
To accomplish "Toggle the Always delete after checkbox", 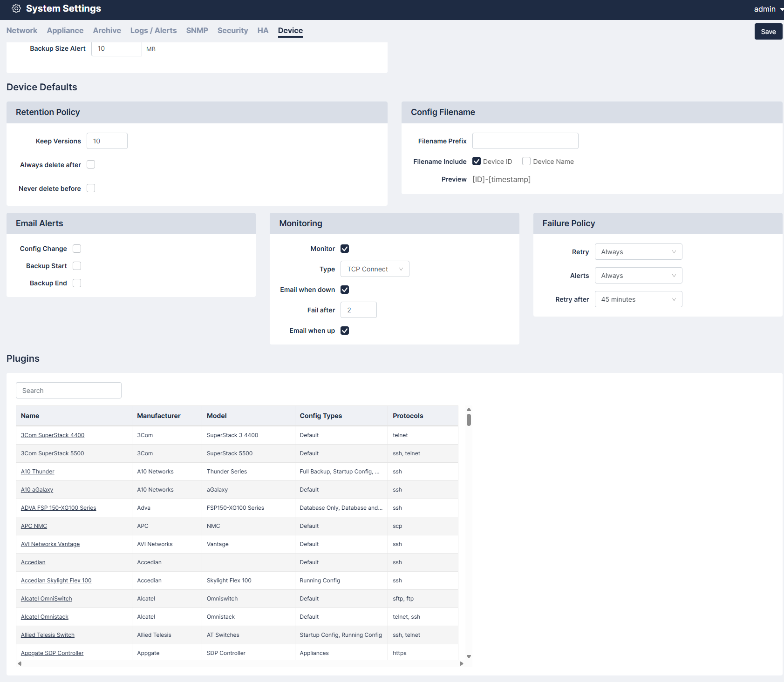I will click(91, 165).
